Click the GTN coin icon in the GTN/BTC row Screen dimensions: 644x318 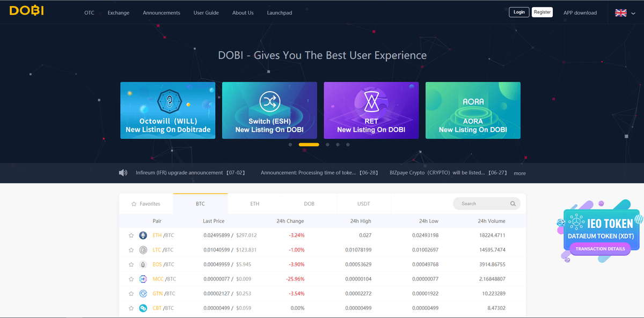[143, 293]
